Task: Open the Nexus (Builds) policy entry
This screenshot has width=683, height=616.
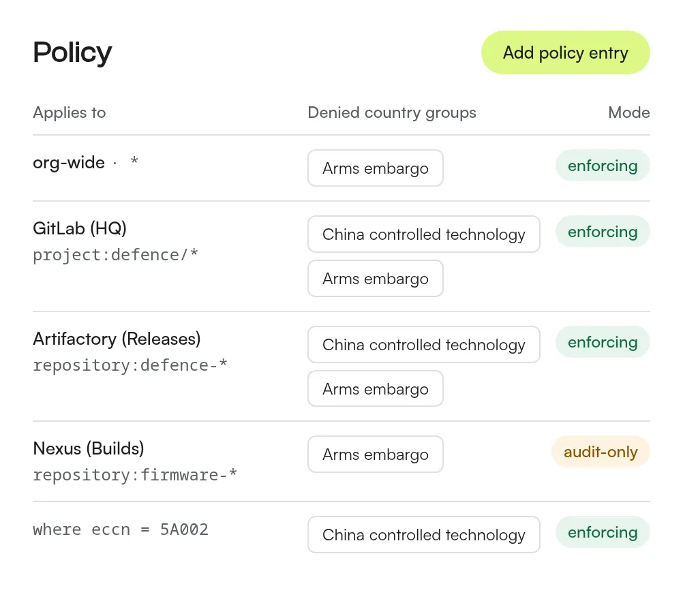Action: (341, 461)
